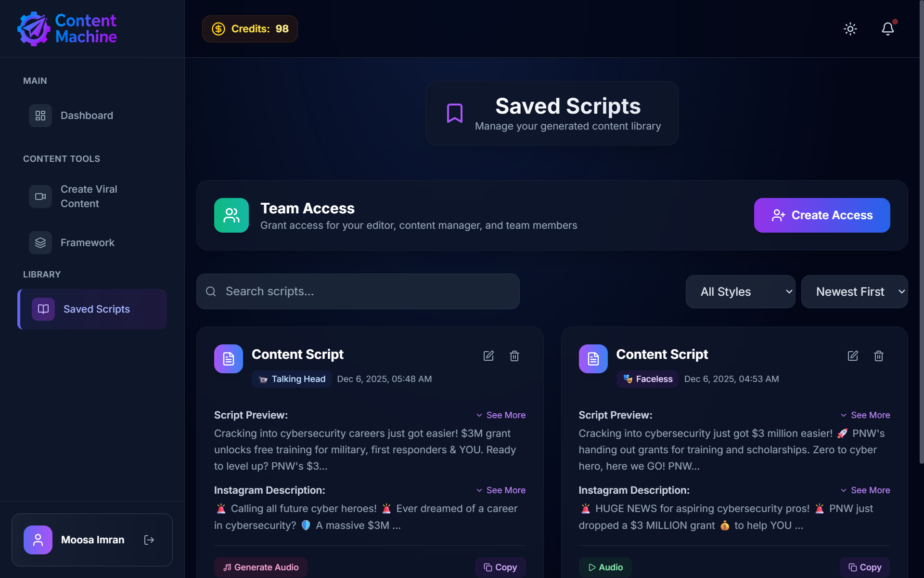Click Generate Audio on first script
This screenshot has height=578, width=924.
(261, 567)
